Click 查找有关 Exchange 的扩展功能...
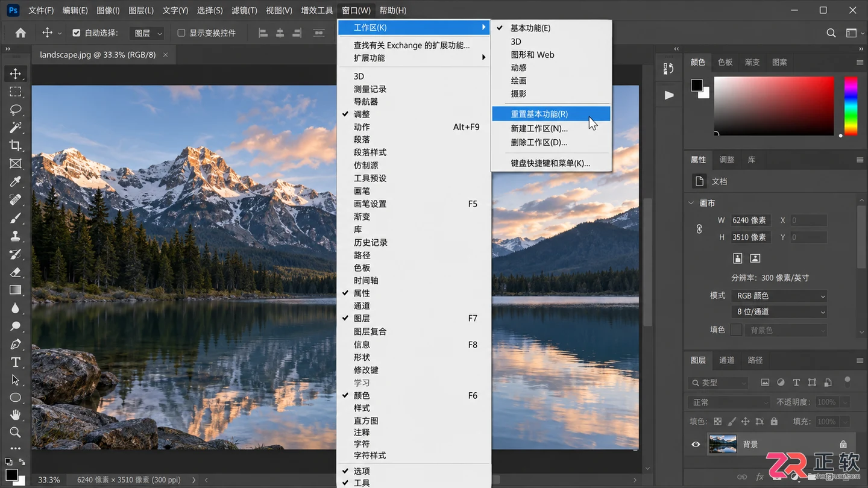This screenshot has width=868, height=488. (x=414, y=45)
